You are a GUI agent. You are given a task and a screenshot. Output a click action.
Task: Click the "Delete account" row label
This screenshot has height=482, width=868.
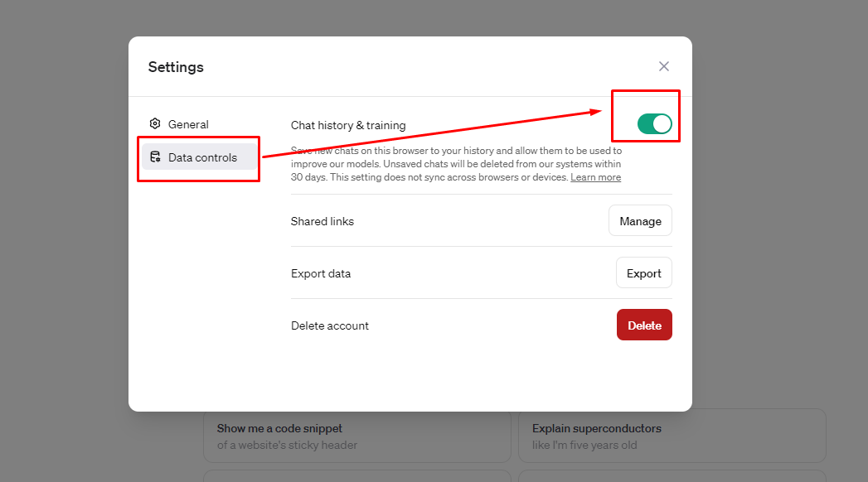coord(330,325)
